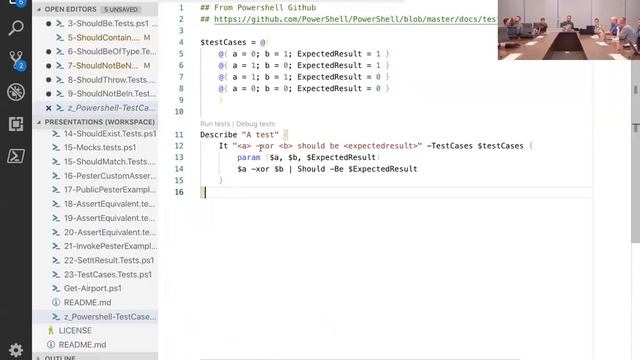Click the Describe "A test" line

click(244, 134)
